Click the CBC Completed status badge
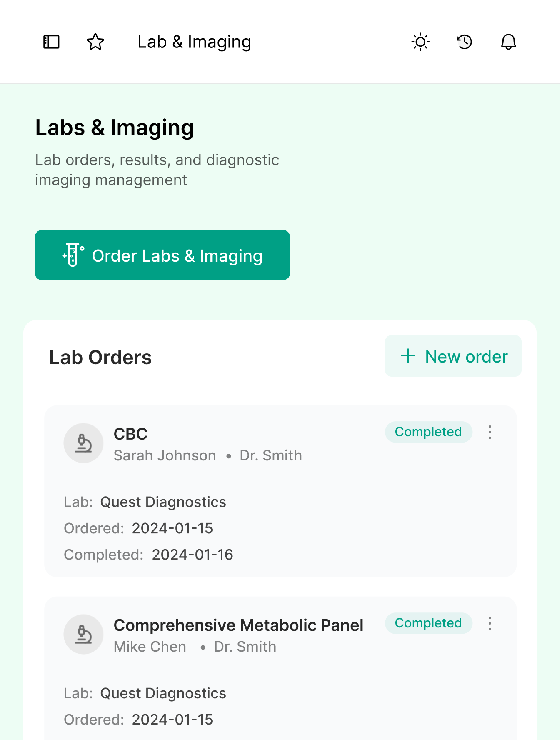The image size is (560, 740). pos(428,432)
